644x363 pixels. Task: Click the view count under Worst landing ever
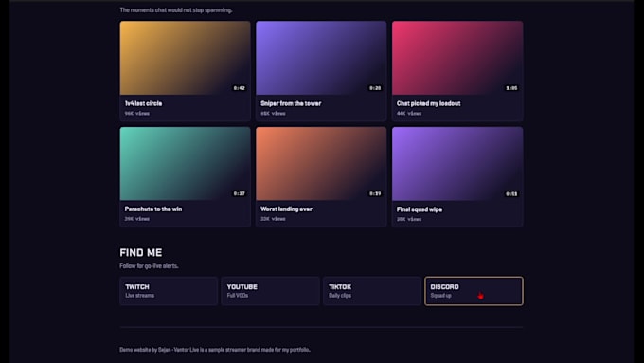point(273,219)
